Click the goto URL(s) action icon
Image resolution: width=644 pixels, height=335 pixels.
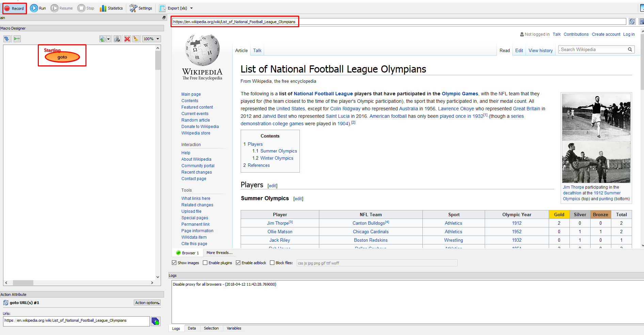pos(6,303)
